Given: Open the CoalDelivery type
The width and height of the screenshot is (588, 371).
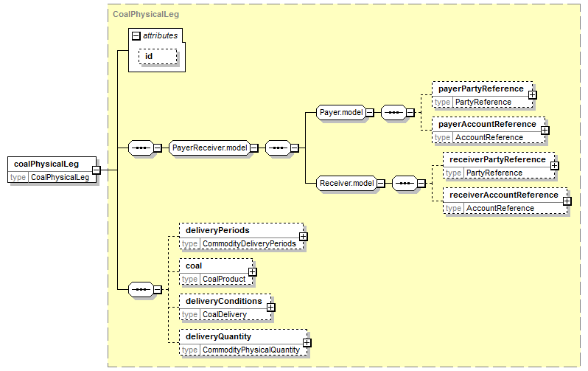Looking at the screenshot, I should click(225, 315).
